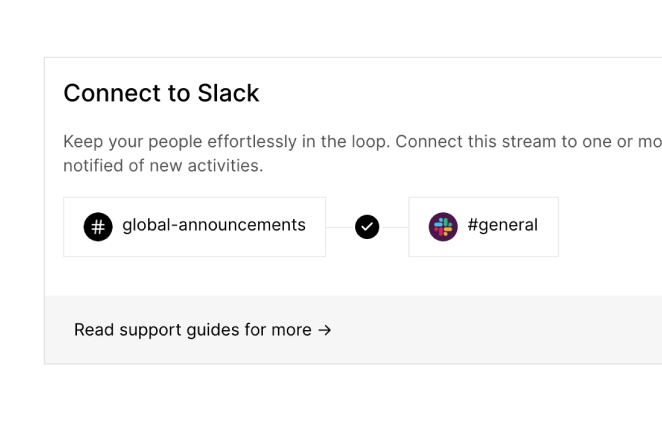Open the global-announcements stream card
Image resolution: width=662 pixels, height=426 pixels.
tap(194, 227)
